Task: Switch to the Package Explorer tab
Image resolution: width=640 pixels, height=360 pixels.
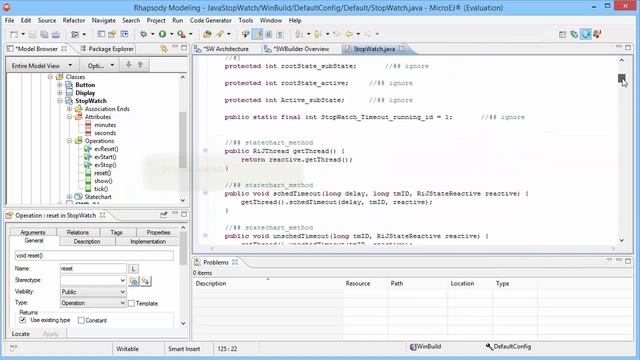Action: point(107,49)
